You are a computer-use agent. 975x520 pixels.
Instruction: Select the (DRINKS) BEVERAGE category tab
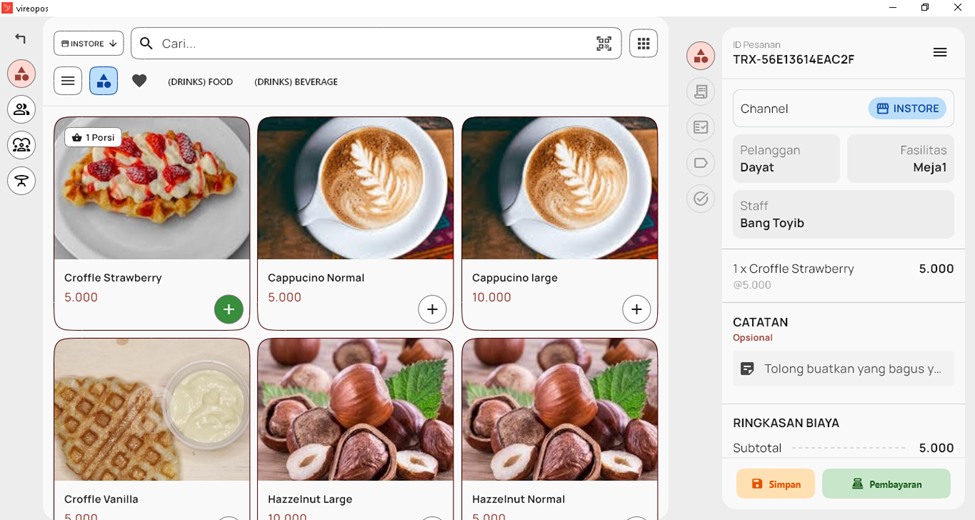click(296, 82)
